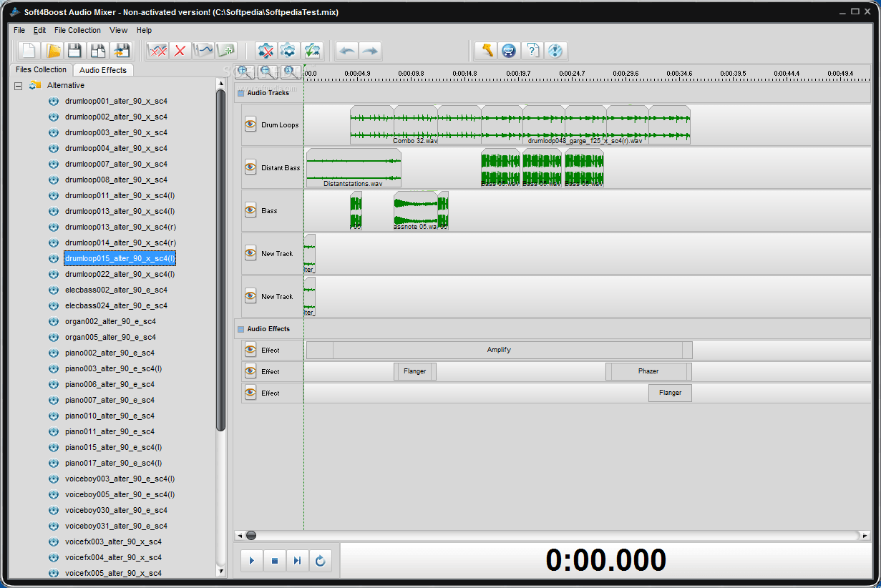Click the Undo arrow on the toolbar
This screenshot has width=881, height=588.
coord(347,51)
